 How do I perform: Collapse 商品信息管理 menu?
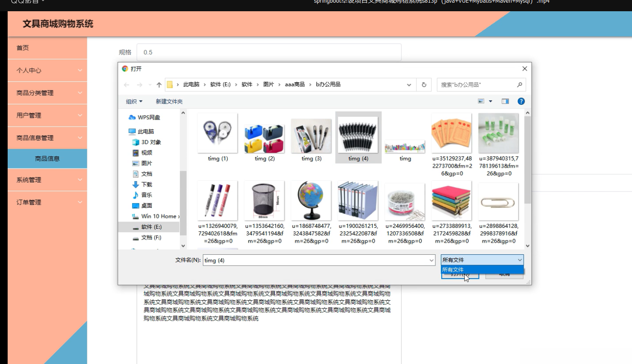click(47, 138)
